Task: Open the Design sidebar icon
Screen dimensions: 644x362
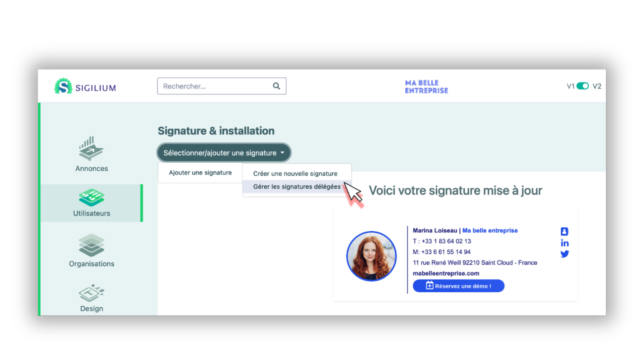Action: point(91,293)
